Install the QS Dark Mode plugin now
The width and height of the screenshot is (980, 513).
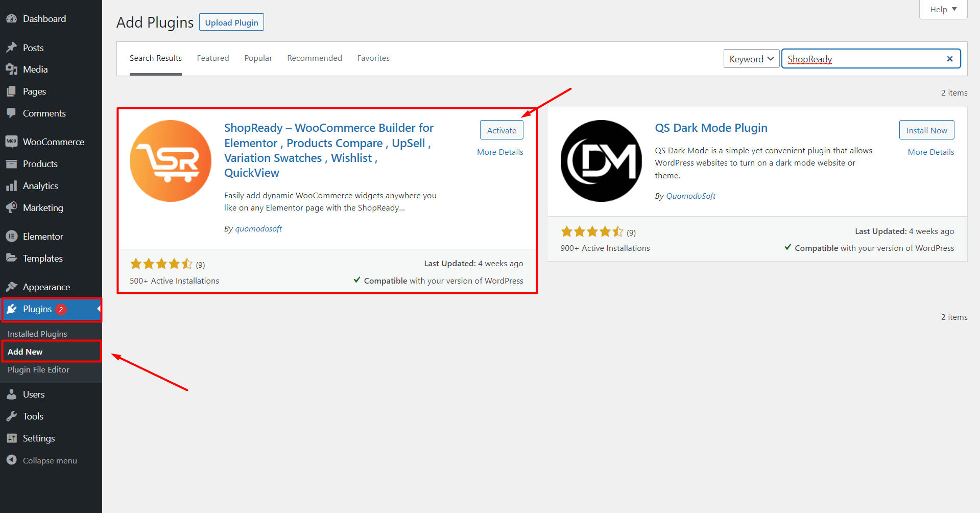pos(926,130)
